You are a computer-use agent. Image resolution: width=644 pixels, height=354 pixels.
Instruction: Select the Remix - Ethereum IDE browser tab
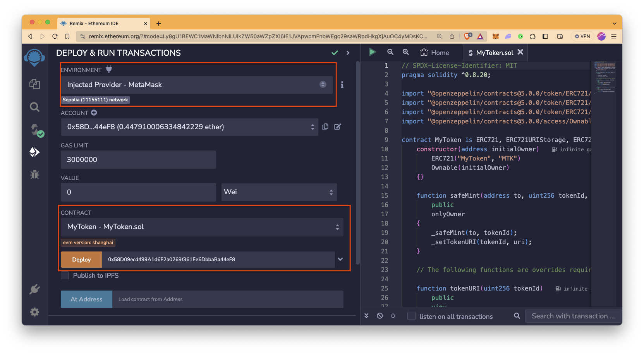pos(104,24)
